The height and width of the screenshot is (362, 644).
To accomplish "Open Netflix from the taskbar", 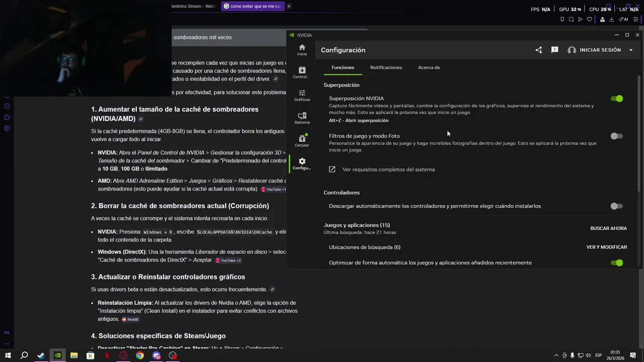I will pos(107,355).
